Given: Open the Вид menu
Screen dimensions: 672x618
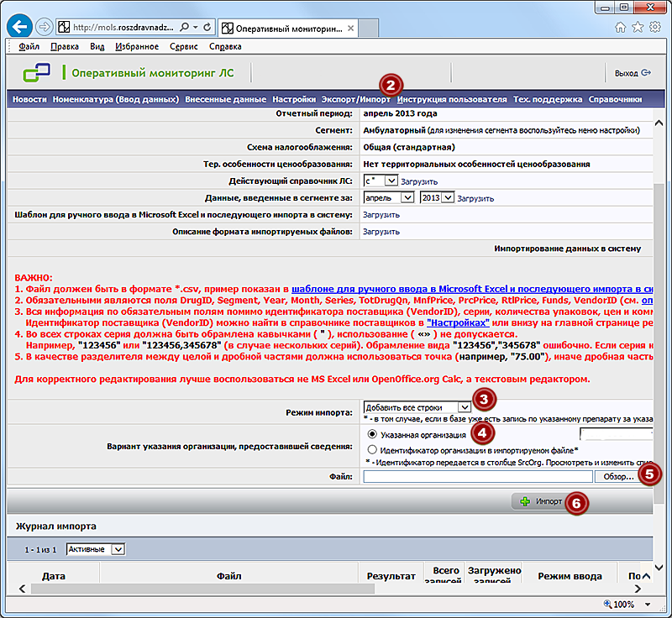Looking at the screenshot, I should pyautogui.click(x=97, y=46).
